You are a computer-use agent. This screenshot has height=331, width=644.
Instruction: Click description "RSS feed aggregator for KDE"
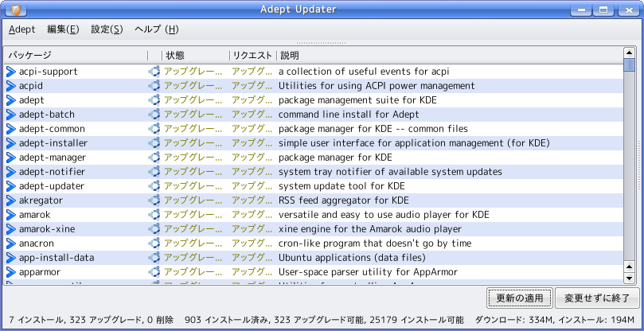(344, 201)
